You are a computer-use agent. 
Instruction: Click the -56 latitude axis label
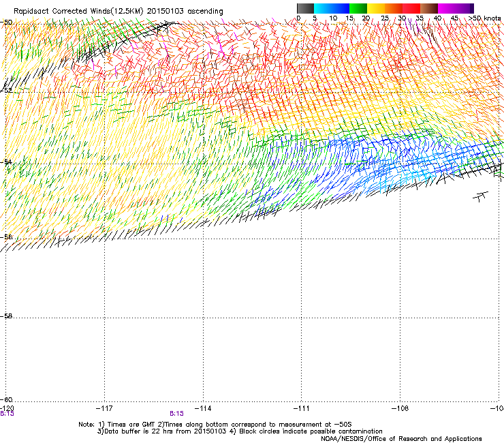[x=7, y=236]
